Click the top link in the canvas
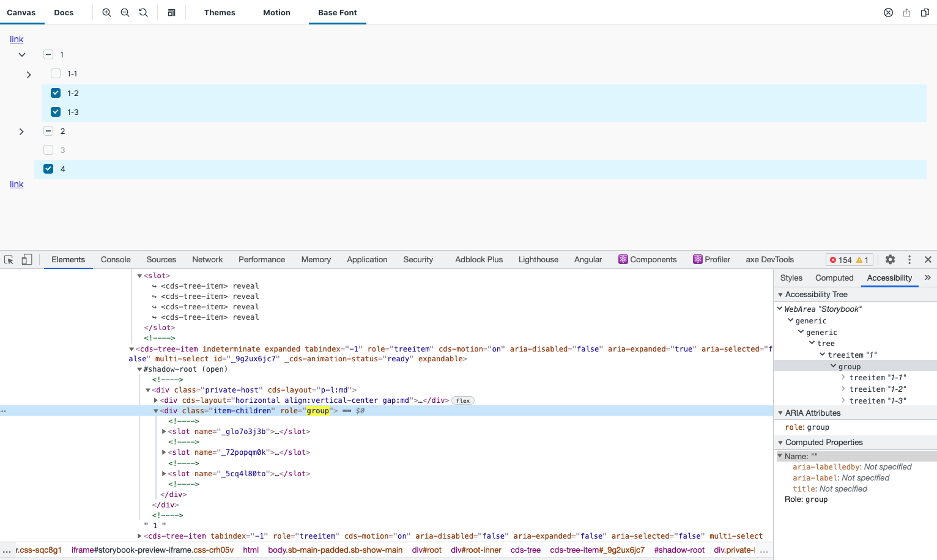The image size is (937, 560). [16, 39]
